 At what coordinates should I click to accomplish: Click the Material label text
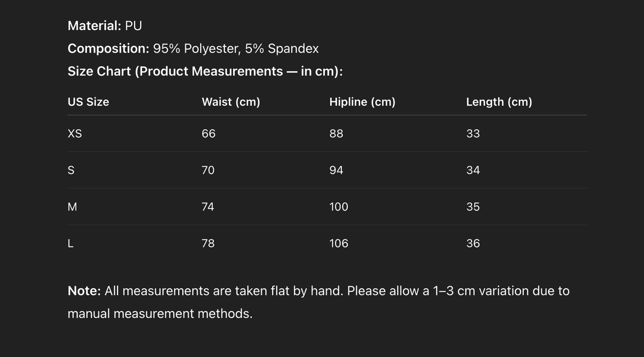click(x=94, y=26)
